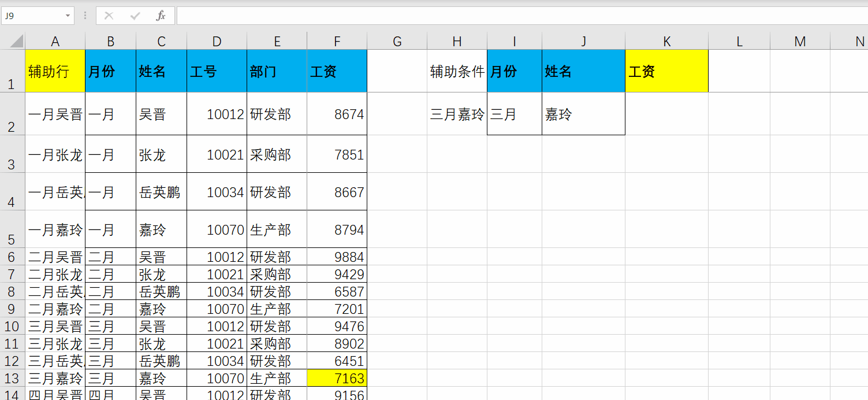Click the 辅助条件 cell in column H
Image resolution: width=868 pixels, height=400 pixels.
tap(457, 71)
